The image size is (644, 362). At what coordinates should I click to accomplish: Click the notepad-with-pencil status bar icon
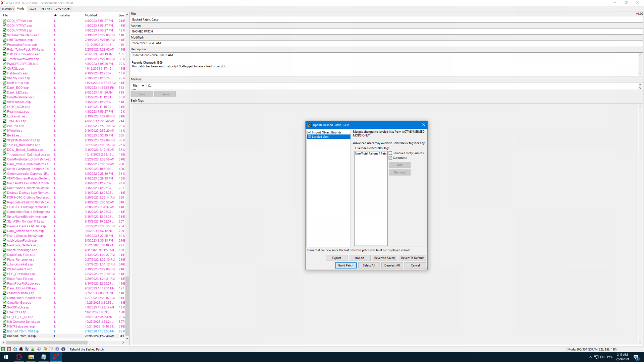51,349
